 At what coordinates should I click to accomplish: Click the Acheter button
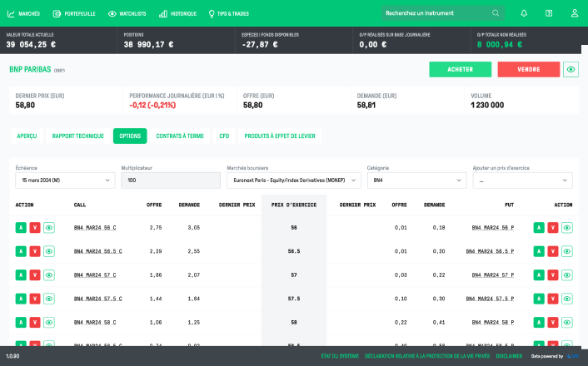(460, 69)
